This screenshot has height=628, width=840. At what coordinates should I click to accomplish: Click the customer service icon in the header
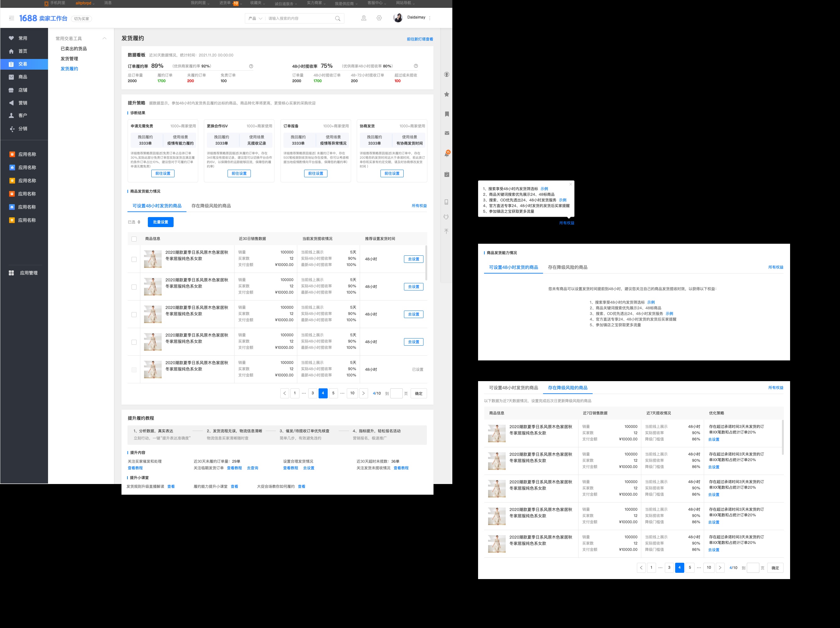(x=363, y=18)
